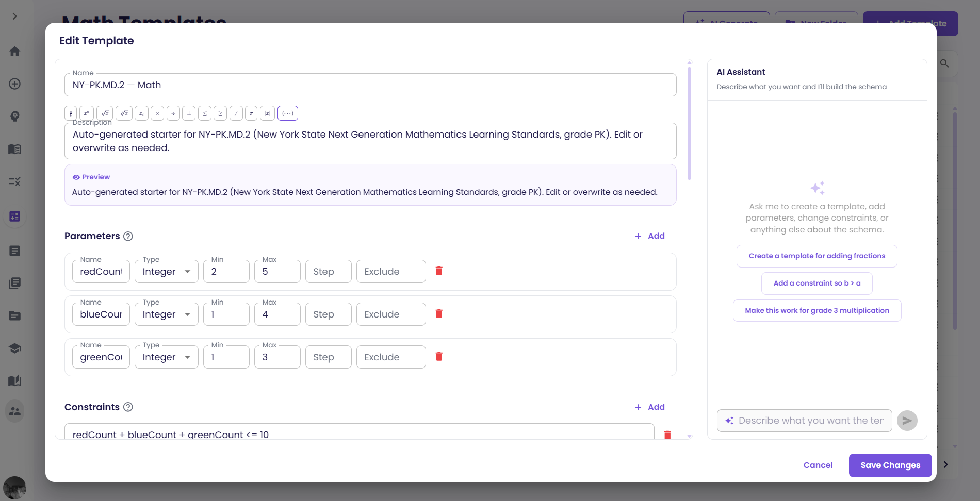Insert the not-equal symbol

[x=236, y=113]
